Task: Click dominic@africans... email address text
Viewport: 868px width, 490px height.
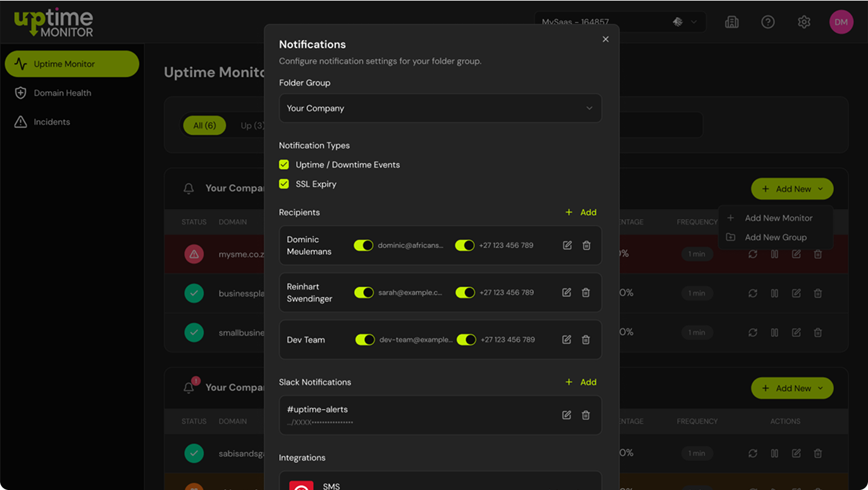Action: (x=411, y=245)
